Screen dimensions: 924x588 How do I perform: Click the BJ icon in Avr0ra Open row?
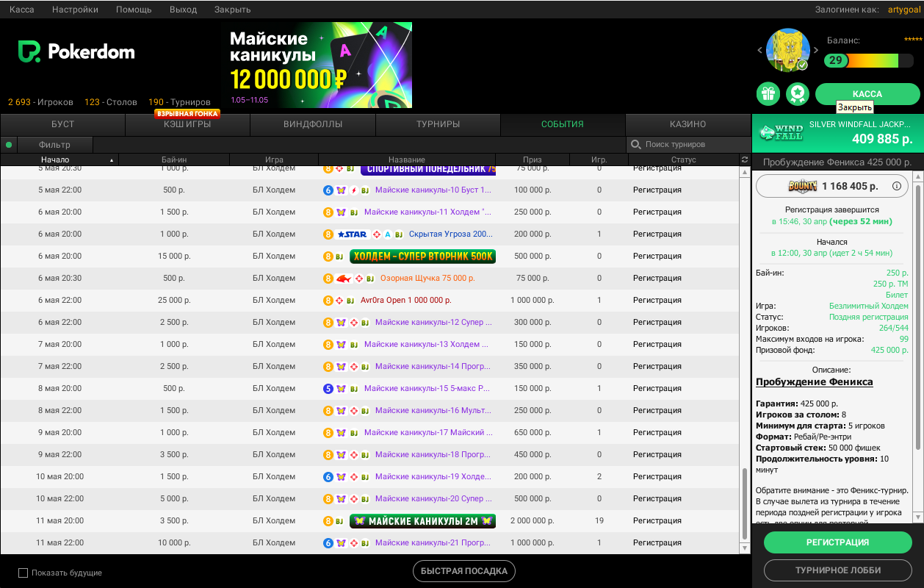click(352, 301)
